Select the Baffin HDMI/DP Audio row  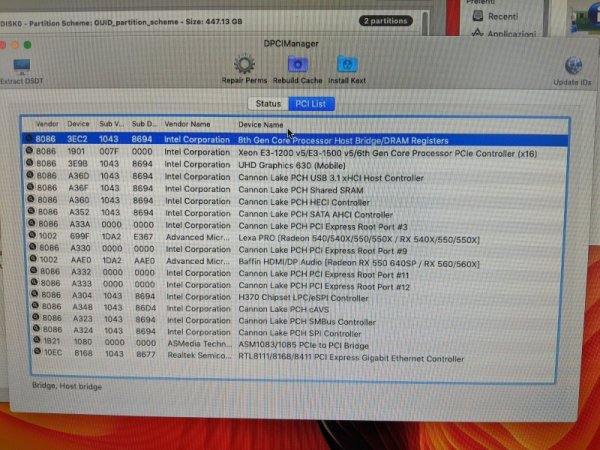295,262
